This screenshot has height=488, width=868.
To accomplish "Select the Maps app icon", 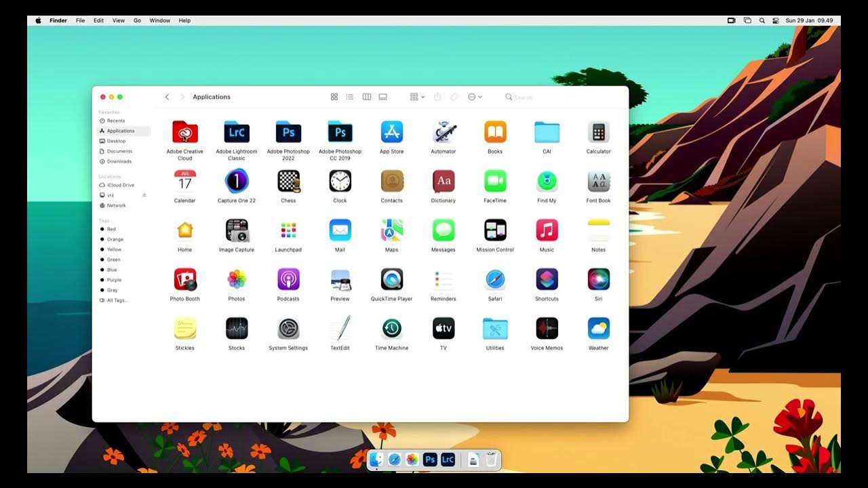I will click(392, 230).
